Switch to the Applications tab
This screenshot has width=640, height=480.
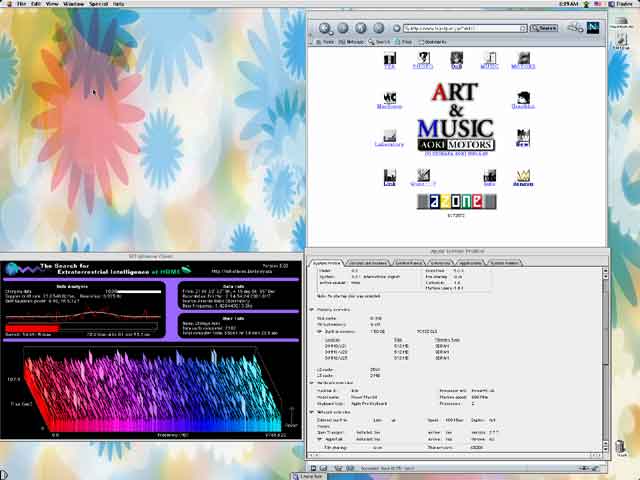tap(470, 263)
